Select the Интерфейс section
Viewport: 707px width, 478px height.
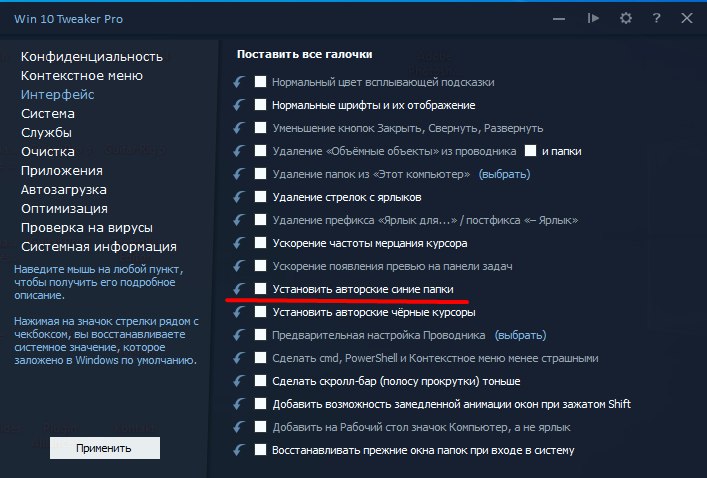click(57, 95)
